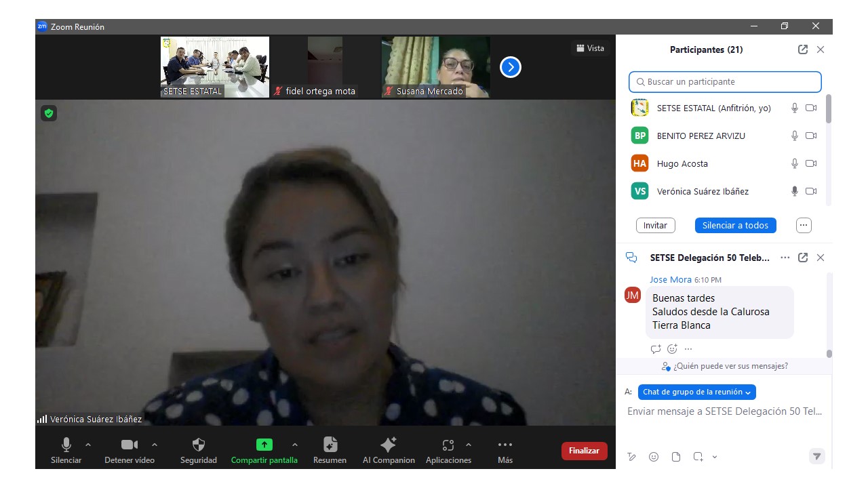Open emoji picker in chat toolbar
Screen dimensions: 868x488
pos(654,457)
